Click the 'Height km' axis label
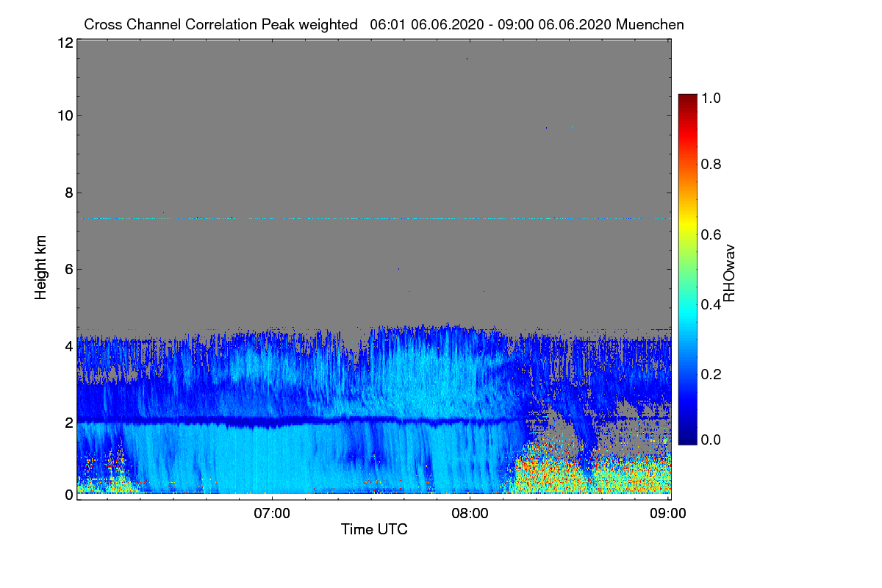Image resolution: width=882 pixels, height=588 pixels. point(41,268)
